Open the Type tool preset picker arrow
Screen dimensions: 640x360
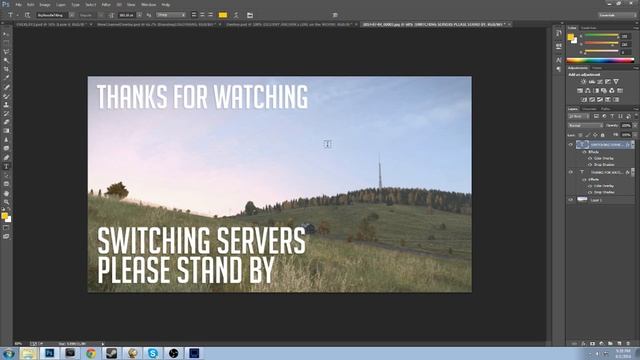(17, 15)
